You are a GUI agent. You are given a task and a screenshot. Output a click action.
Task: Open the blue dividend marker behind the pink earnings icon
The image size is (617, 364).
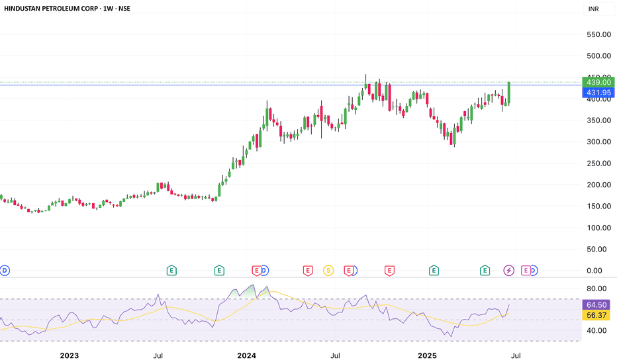click(534, 270)
